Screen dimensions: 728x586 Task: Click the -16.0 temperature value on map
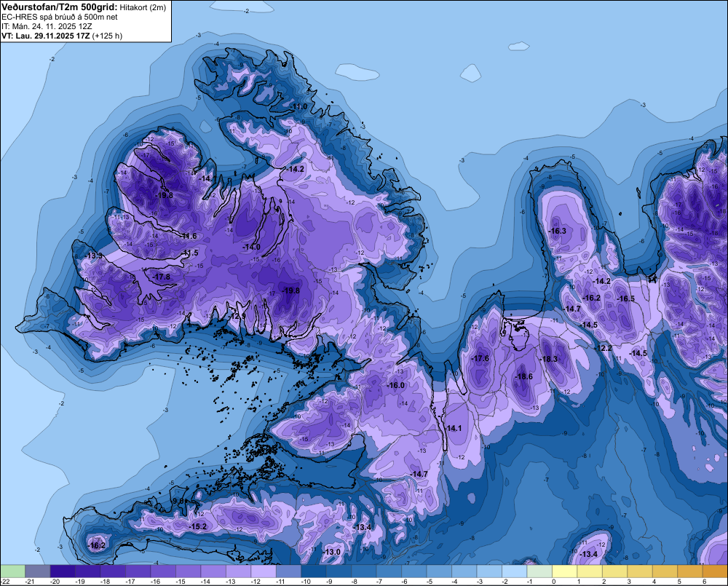pos(395,385)
